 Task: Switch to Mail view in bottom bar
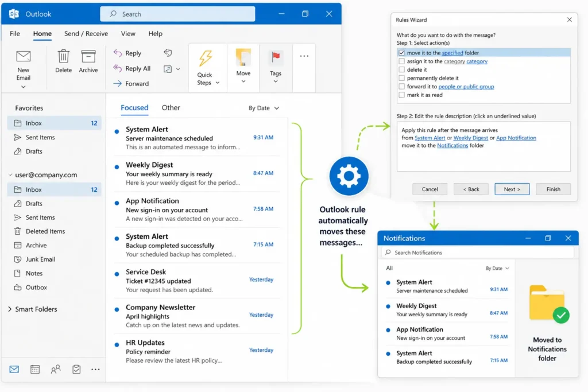click(14, 369)
